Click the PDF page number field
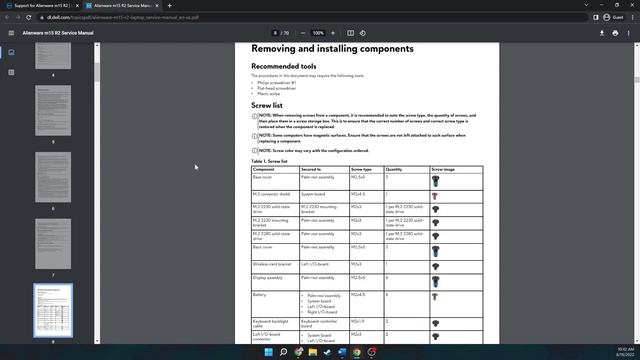The height and width of the screenshot is (360, 640). coord(275,33)
